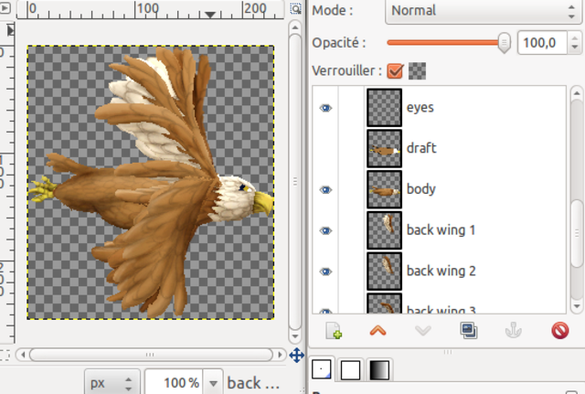The height and width of the screenshot is (394, 585).
Task: Click the zoom-on-resize icon at ruler corner
Action: pos(295,9)
